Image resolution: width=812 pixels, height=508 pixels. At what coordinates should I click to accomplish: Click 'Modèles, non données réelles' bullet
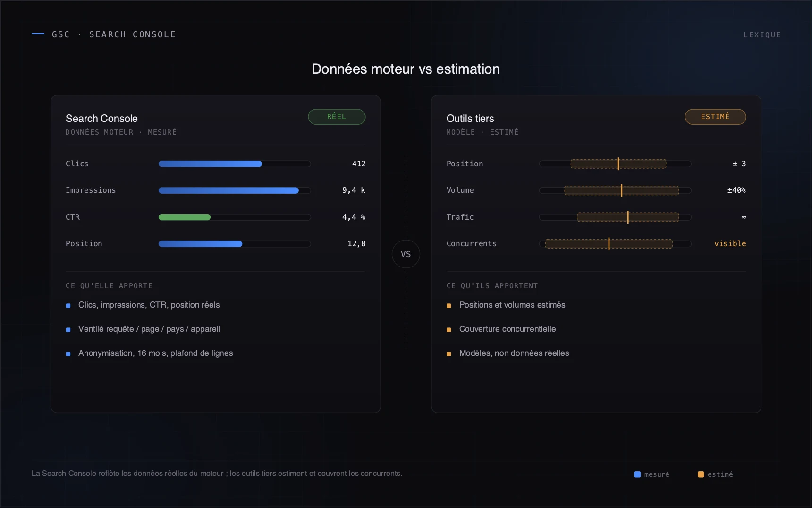[x=514, y=353]
